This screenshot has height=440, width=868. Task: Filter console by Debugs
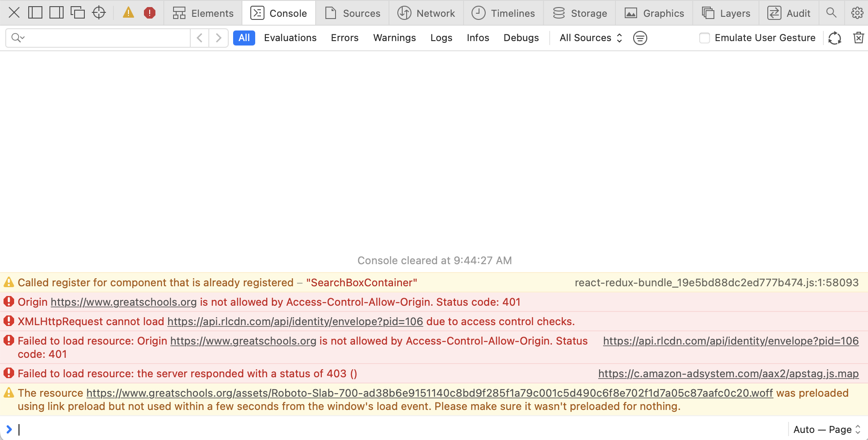(521, 38)
